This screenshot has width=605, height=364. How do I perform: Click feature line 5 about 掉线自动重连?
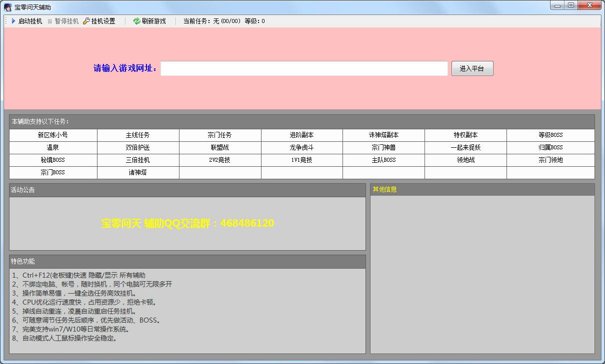pos(74,312)
